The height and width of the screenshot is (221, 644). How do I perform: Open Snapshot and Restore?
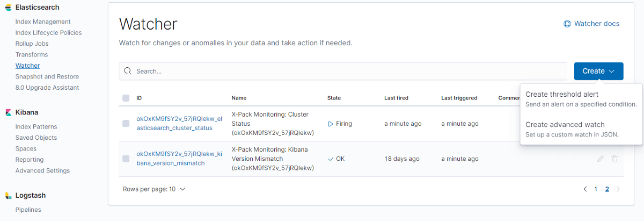coord(47,77)
